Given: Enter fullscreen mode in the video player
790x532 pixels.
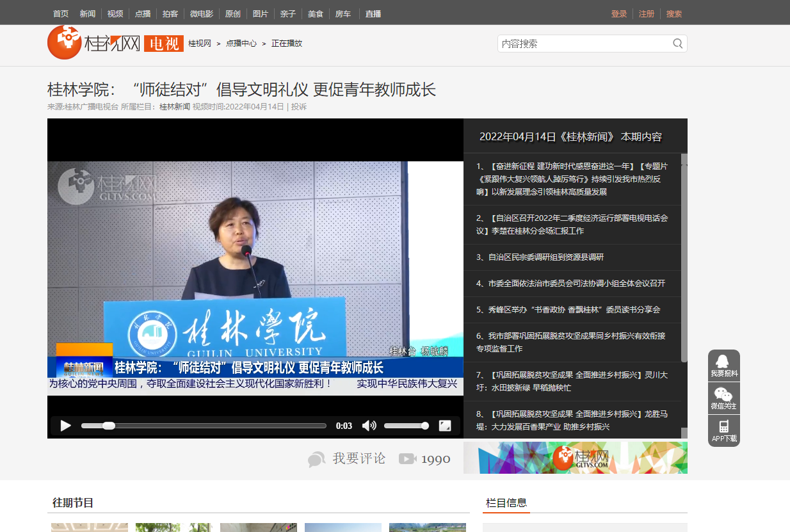Looking at the screenshot, I should coord(445,426).
